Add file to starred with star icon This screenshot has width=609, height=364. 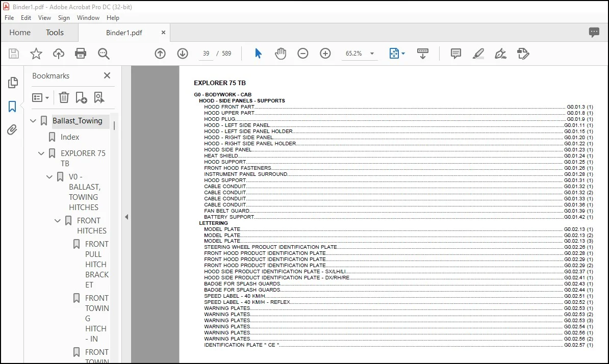[x=36, y=54]
